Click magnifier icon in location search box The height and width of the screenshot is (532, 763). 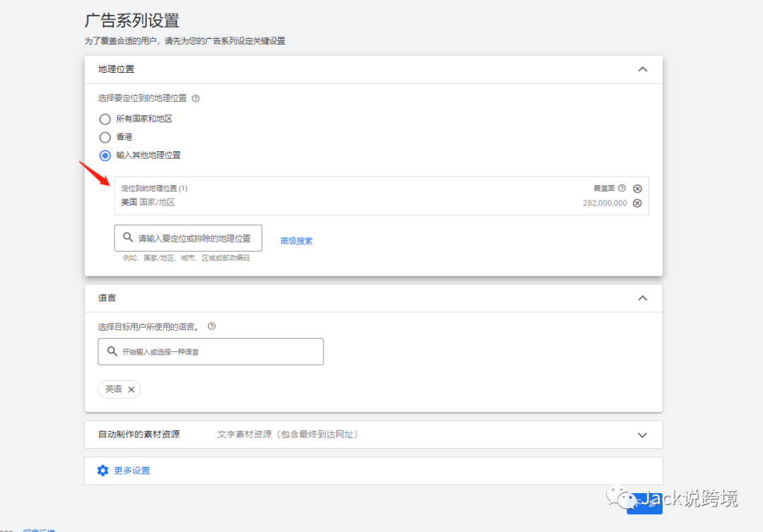127,237
